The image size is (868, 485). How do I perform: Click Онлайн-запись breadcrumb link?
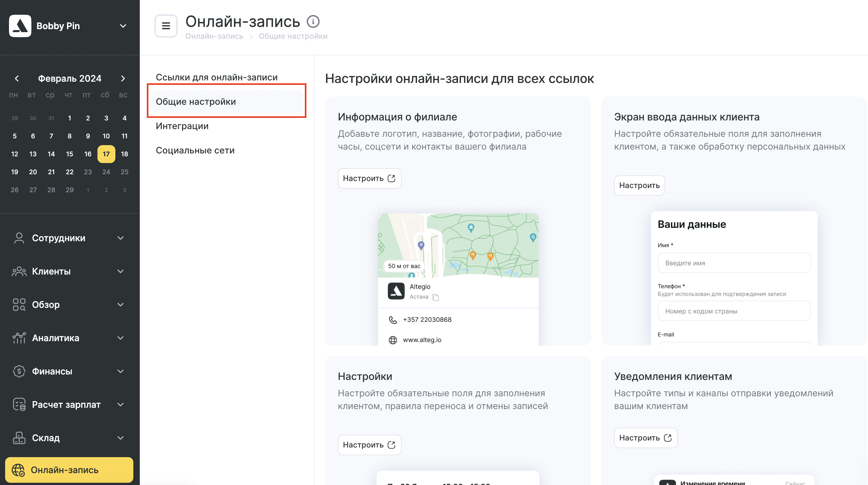214,36
